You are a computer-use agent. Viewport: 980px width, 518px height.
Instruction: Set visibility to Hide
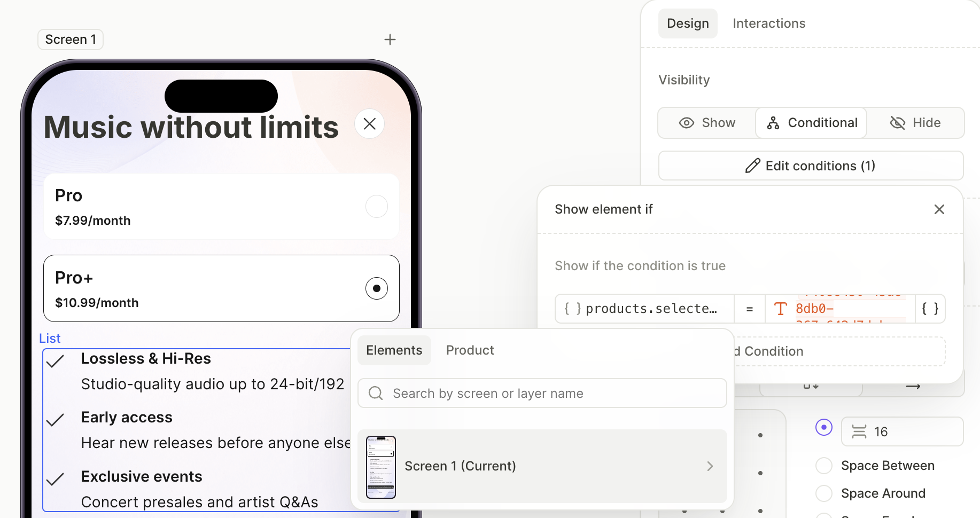click(x=915, y=123)
